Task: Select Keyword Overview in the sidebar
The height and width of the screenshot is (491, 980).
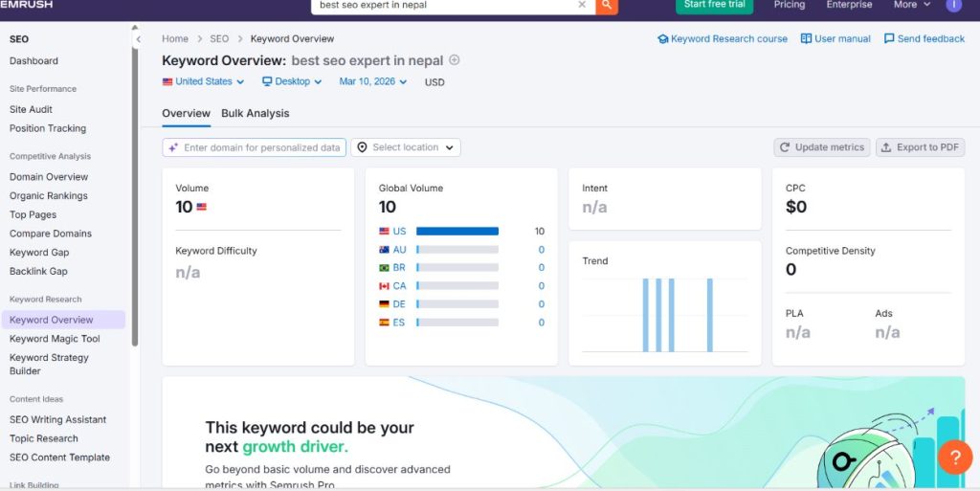Action: (63, 320)
